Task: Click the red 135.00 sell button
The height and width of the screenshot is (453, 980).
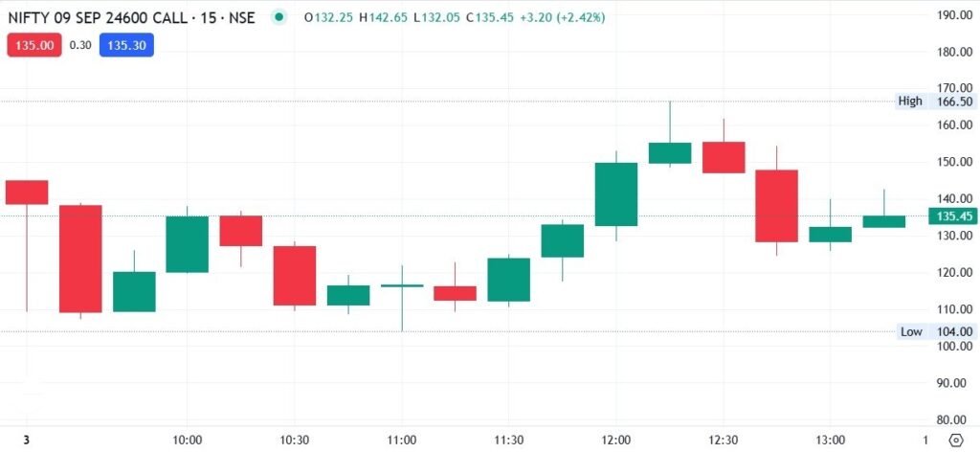Action: 33,44
